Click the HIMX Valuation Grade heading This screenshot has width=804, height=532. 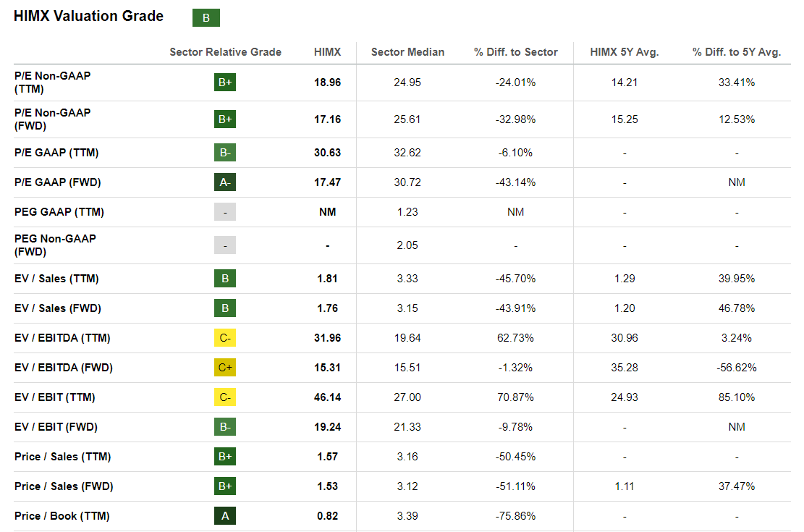88,17
